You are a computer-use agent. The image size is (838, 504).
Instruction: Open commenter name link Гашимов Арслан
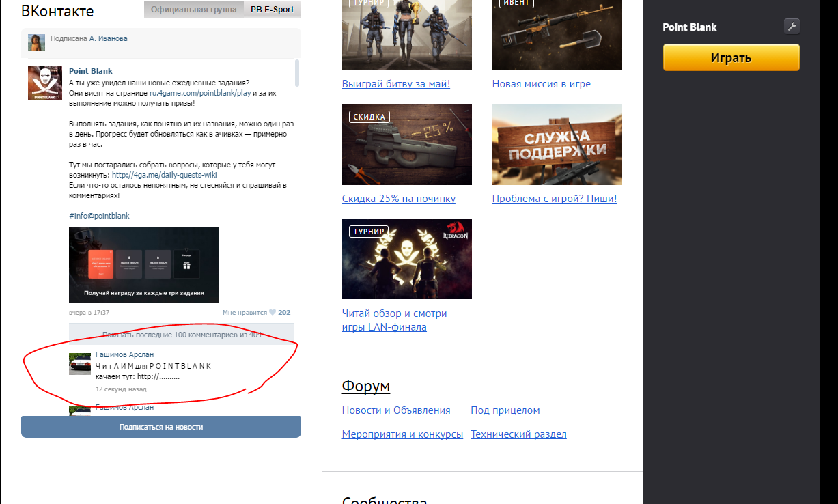[125, 355]
